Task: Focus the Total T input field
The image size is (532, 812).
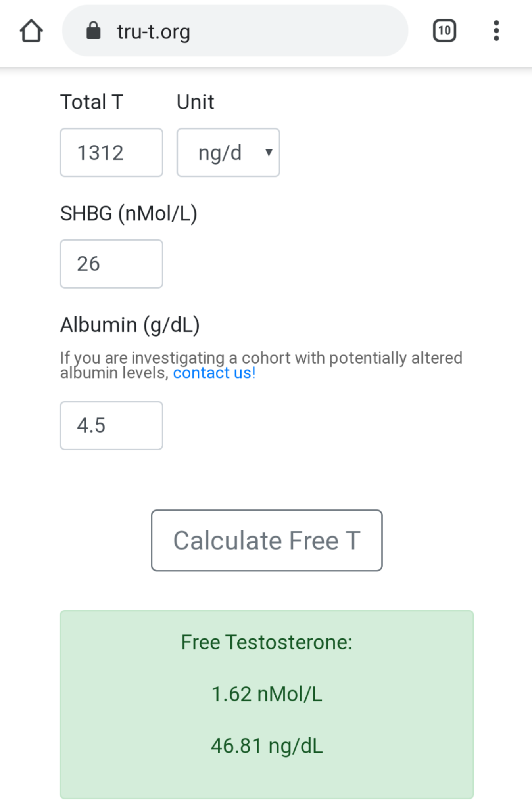Action: (x=111, y=153)
